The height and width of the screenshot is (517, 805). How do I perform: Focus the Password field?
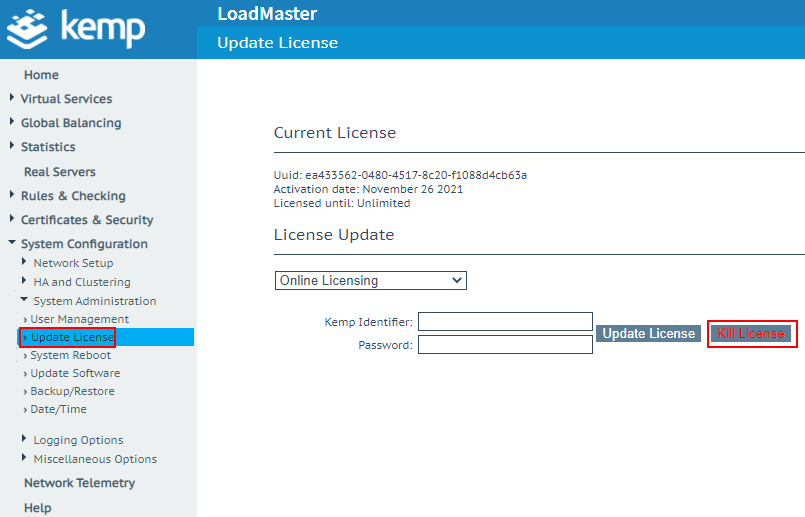(x=505, y=344)
